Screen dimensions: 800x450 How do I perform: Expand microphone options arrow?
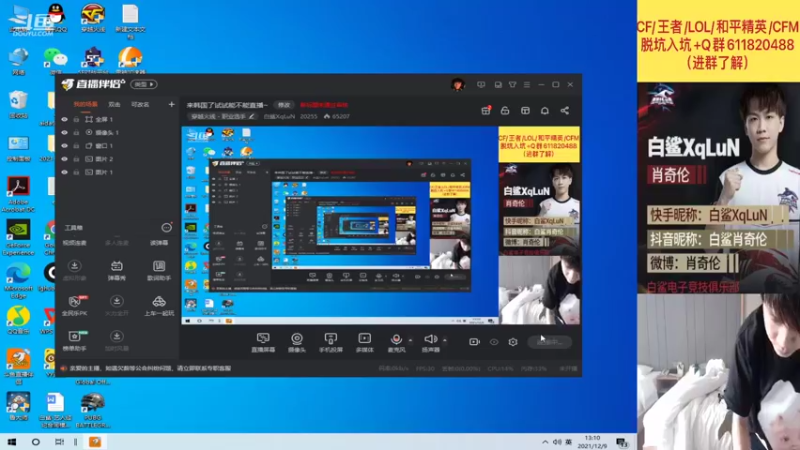(410, 340)
